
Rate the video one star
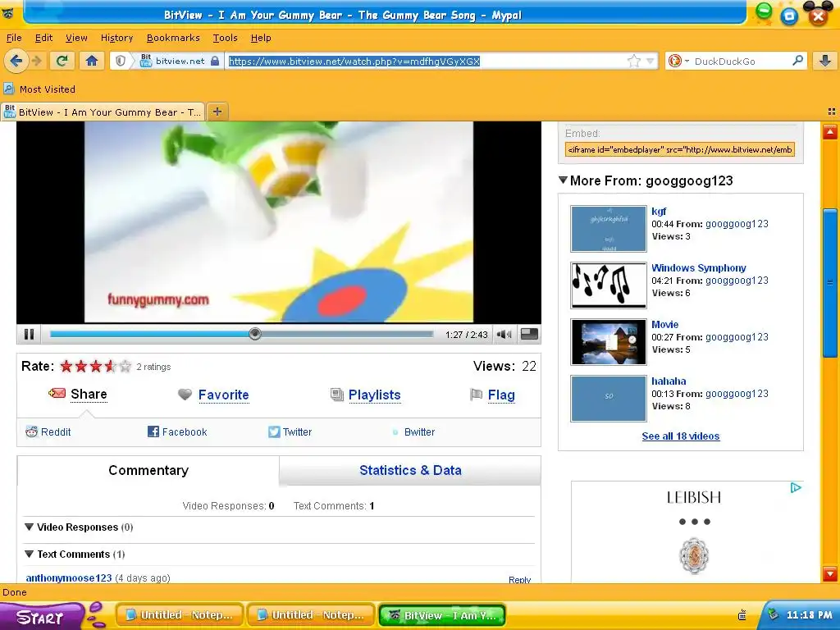(x=66, y=367)
